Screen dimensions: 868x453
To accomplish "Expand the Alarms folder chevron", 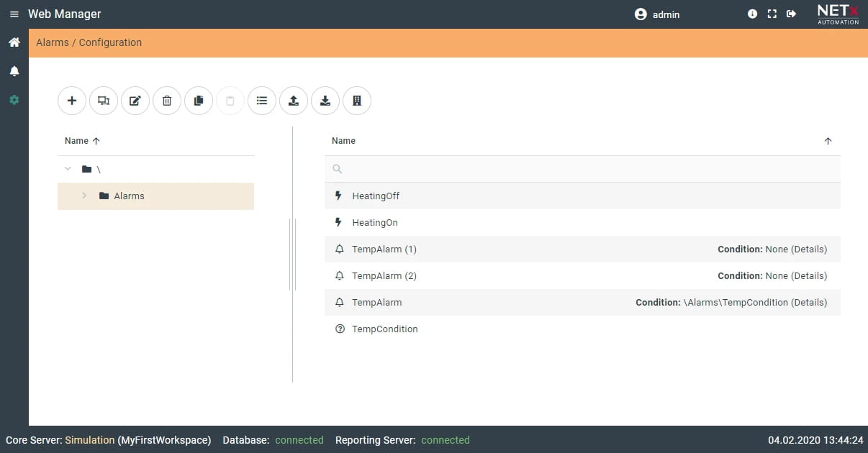I will click(84, 196).
